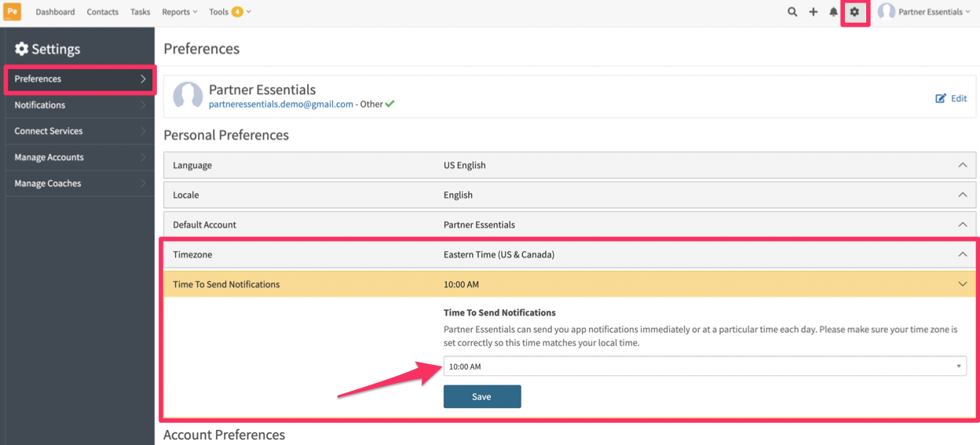The image size is (980, 445).
Task: Click the Edit pencil icon
Action: click(941, 98)
